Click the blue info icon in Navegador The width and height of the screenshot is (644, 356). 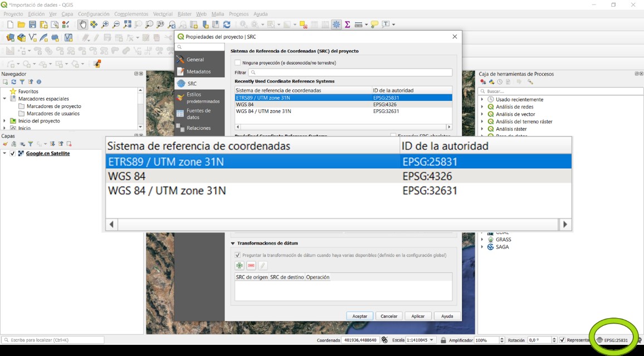[x=38, y=82]
